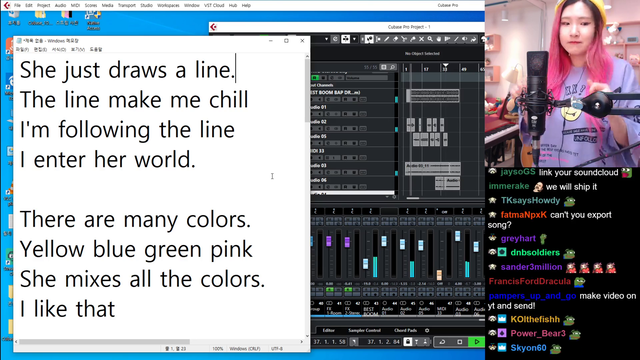Pick the Draw pencil tool in Cubase toolbar
This screenshot has height=360, width=640.
click(x=387, y=39)
